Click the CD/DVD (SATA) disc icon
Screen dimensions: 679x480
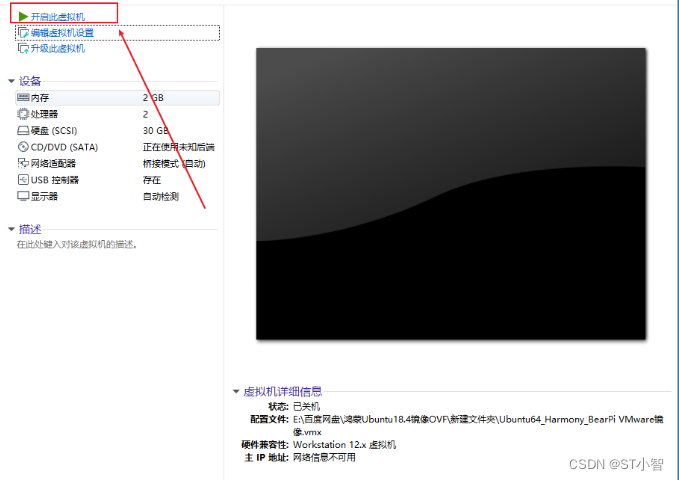tap(23, 147)
